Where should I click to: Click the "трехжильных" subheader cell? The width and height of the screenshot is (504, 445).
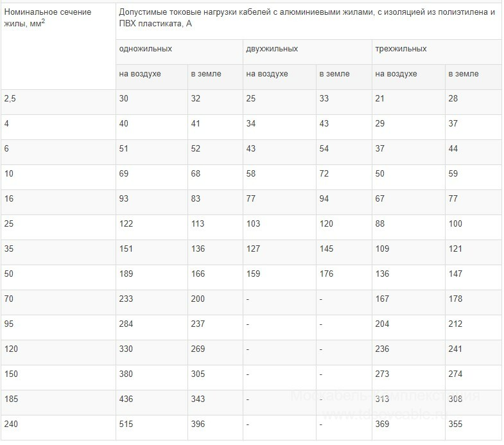pos(401,49)
